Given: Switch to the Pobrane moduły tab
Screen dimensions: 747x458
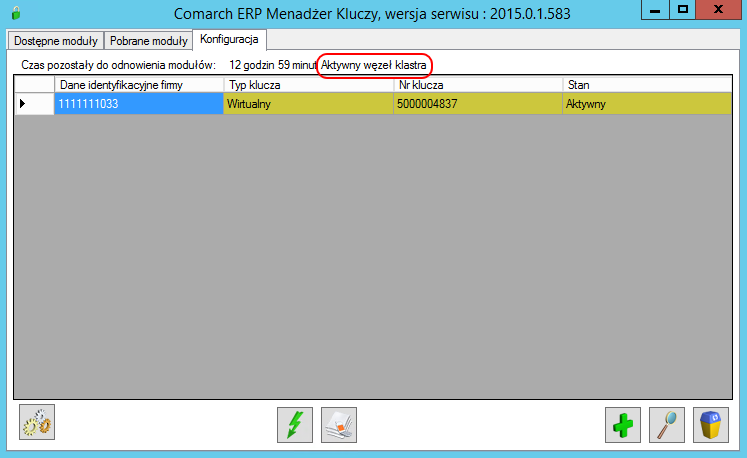Looking at the screenshot, I should pyautogui.click(x=149, y=41).
